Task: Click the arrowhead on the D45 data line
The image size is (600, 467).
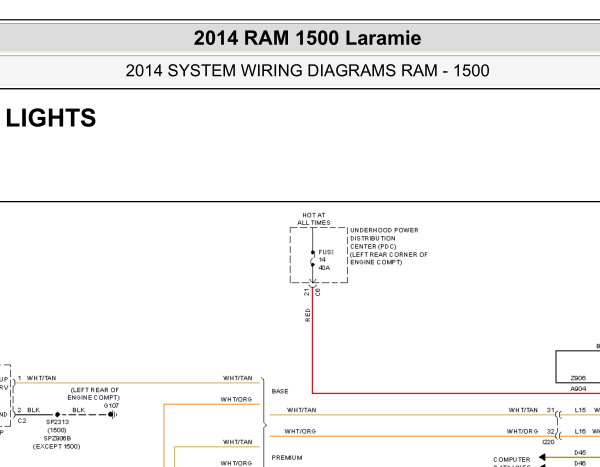Action: [542, 457]
